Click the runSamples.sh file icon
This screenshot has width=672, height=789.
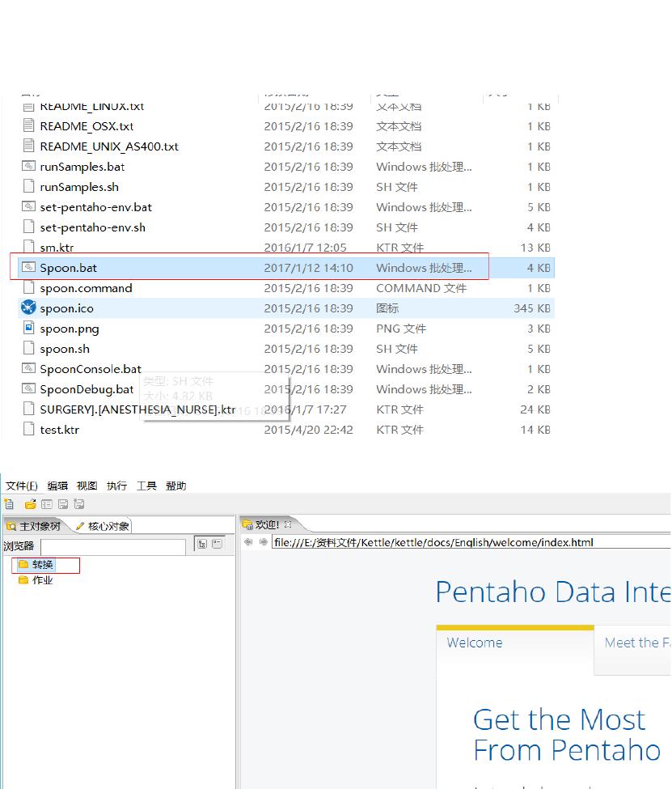[x=28, y=186]
